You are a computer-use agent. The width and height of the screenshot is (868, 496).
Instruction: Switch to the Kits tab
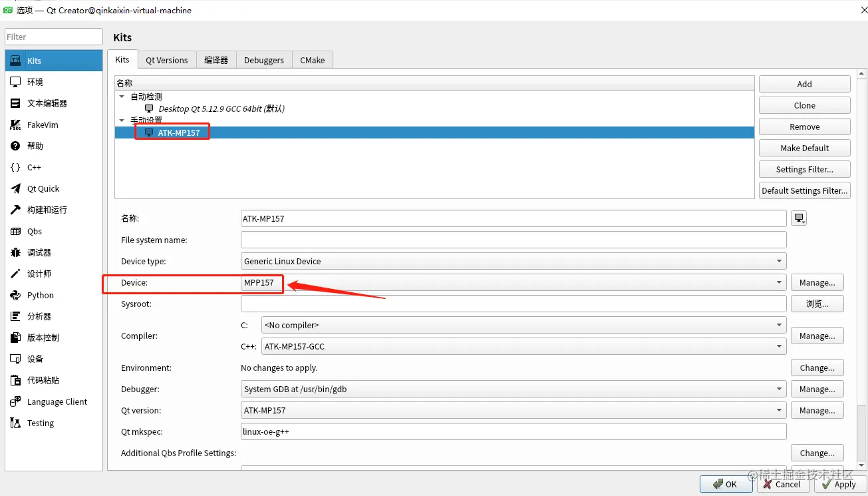pos(122,59)
